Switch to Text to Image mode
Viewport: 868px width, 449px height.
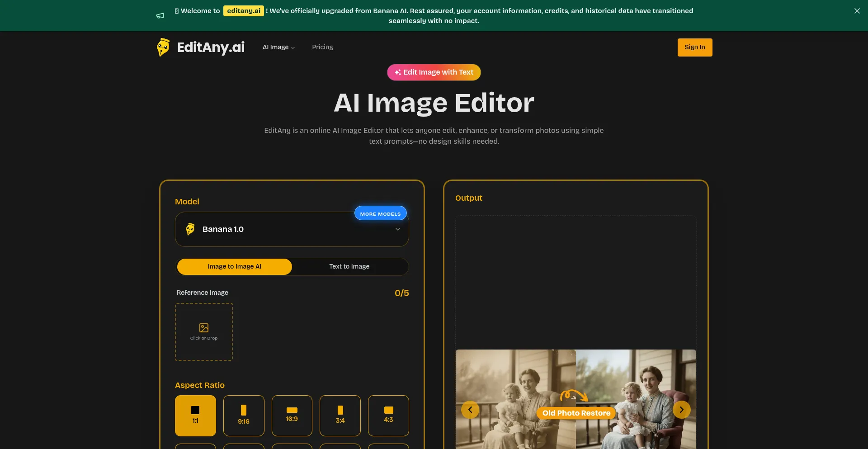pyautogui.click(x=349, y=267)
